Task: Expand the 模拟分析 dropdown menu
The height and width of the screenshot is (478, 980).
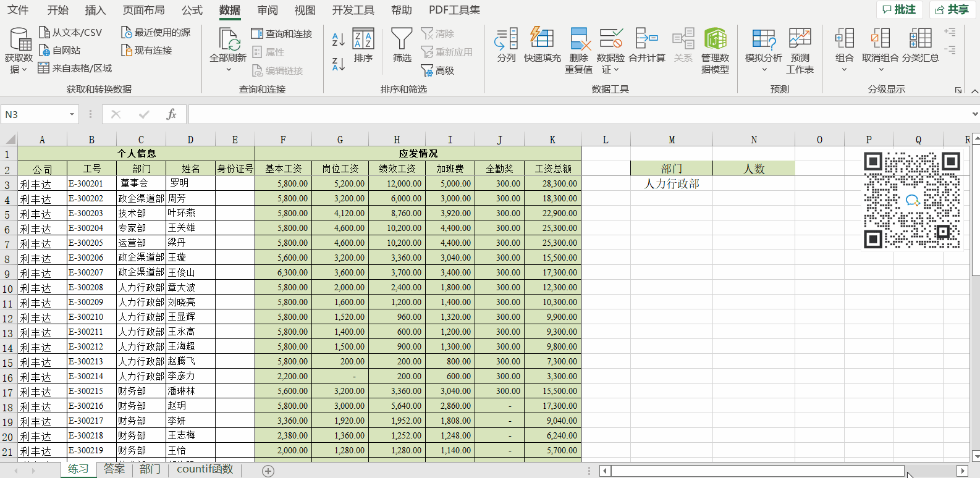Action: pos(764,70)
